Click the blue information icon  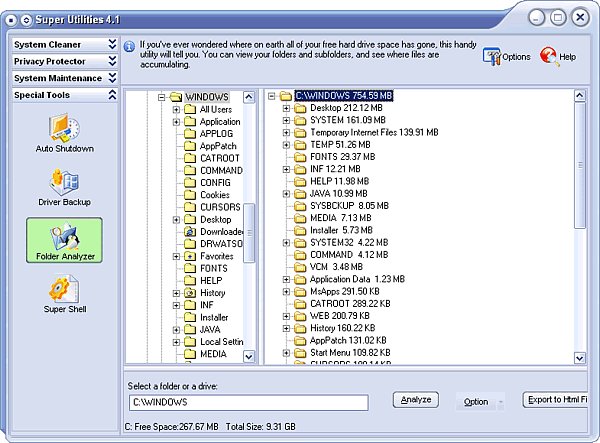tap(129, 47)
